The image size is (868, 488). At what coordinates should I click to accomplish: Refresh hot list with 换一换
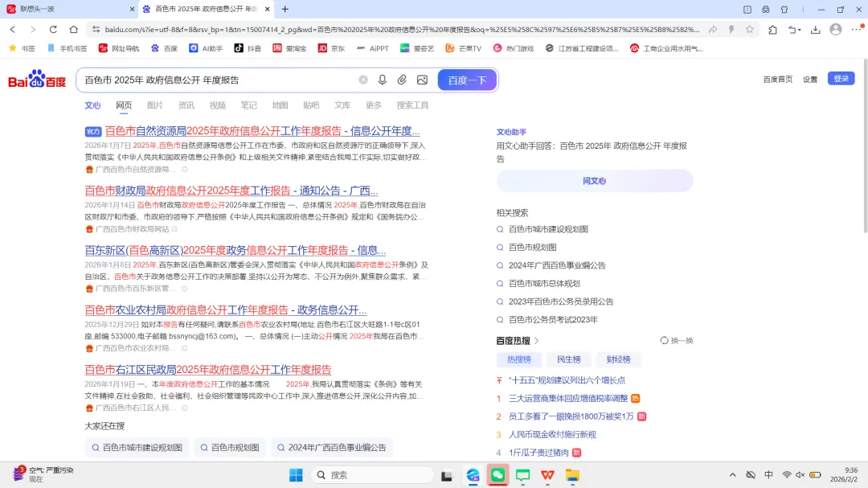click(677, 341)
